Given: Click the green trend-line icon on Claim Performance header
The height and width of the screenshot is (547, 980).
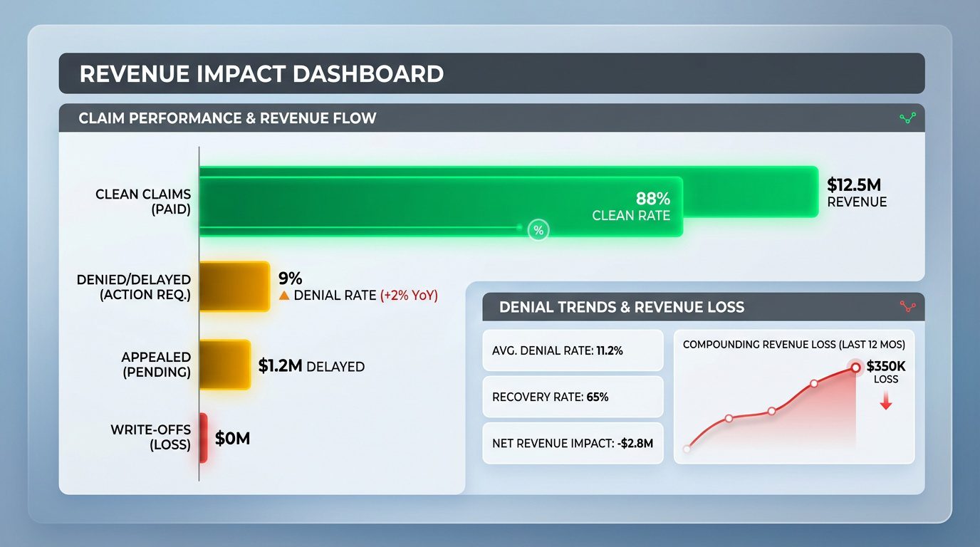Looking at the screenshot, I should [x=906, y=118].
